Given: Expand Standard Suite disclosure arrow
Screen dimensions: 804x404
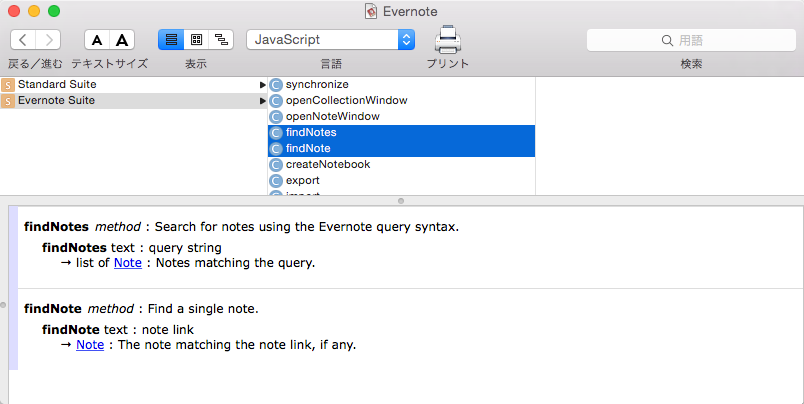Looking at the screenshot, I should (263, 85).
